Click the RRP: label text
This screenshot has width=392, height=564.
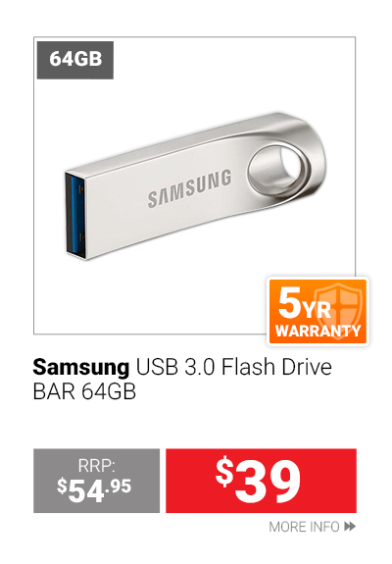(97, 466)
